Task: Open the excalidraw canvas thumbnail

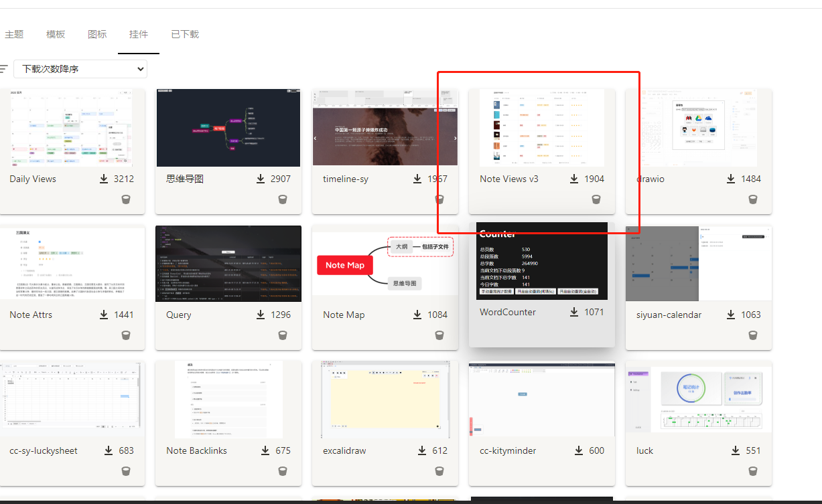Action: [x=385, y=400]
